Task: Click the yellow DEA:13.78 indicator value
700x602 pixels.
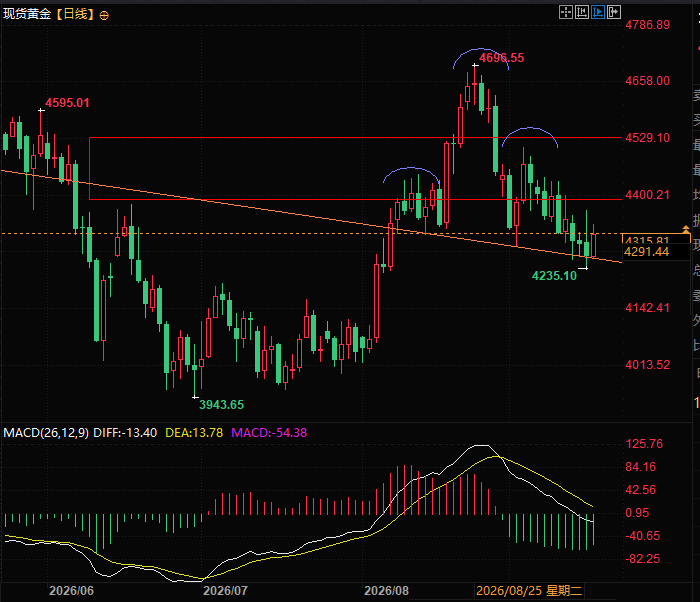Action: [194, 433]
